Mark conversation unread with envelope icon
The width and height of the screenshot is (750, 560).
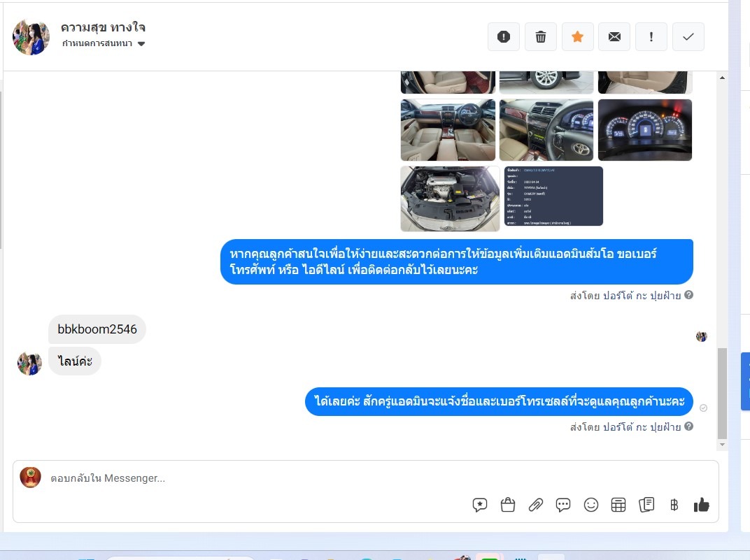(614, 37)
